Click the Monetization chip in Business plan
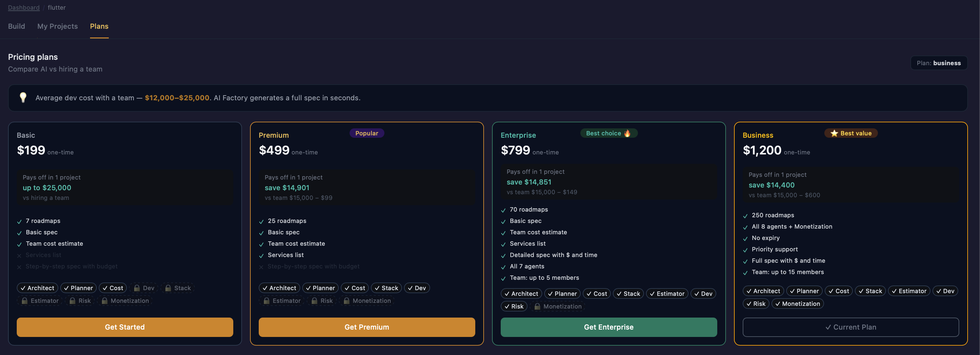The width and height of the screenshot is (980, 355). (x=797, y=304)
